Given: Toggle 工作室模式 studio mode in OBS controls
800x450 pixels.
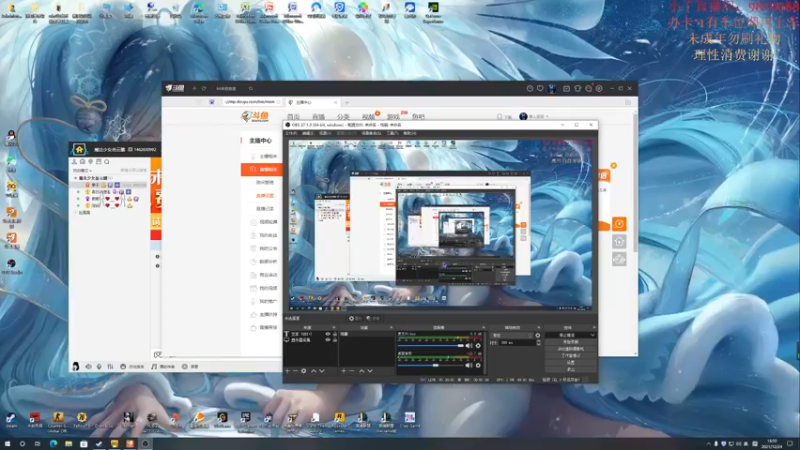Looking at the screenshot, I should (570, 355).
